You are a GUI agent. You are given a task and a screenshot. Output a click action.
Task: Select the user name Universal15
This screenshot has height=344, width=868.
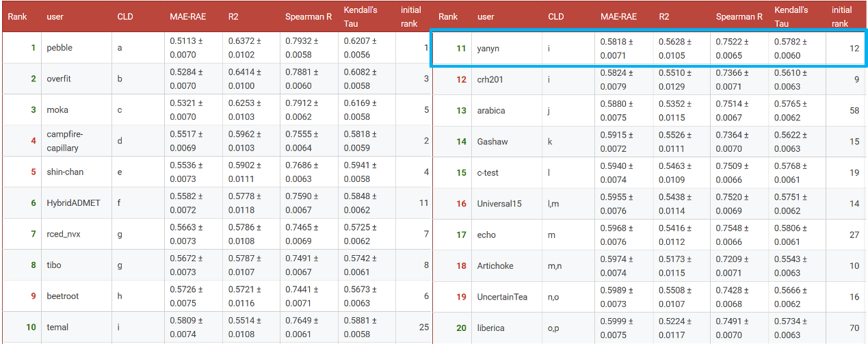499,204
